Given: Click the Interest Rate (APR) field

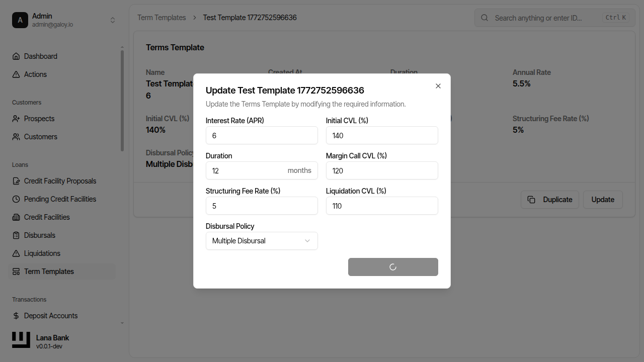Looking at the screenshot, I should point(262,135).
